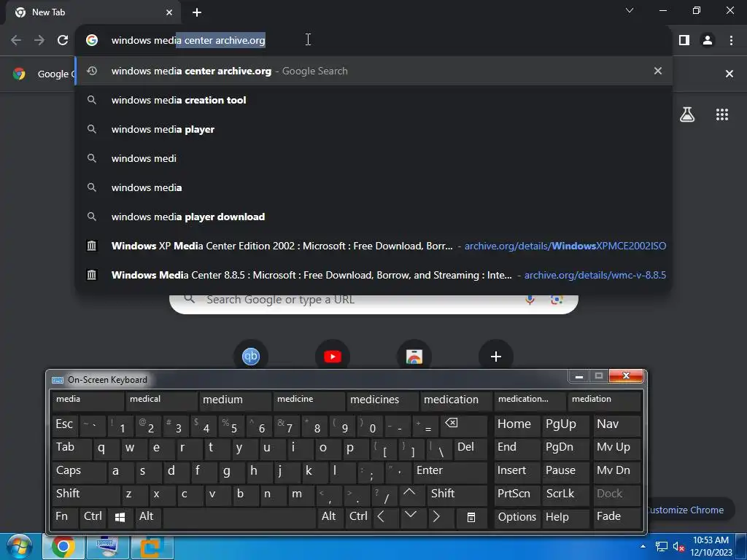Choose the plain 'windows media' suggestion
This screenshot has width=747, height=560.
(x=374, y=187)
